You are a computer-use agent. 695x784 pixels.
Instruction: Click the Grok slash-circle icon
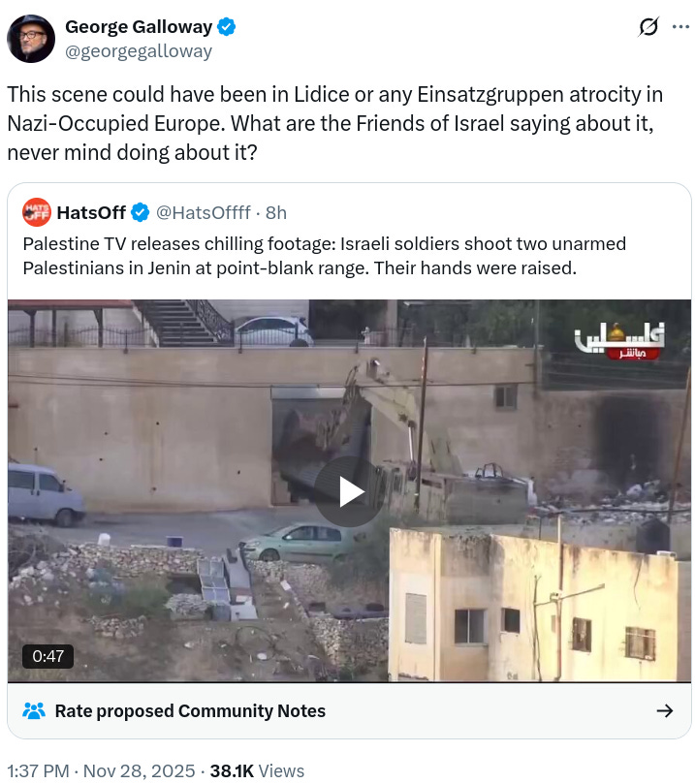point(648,26)
